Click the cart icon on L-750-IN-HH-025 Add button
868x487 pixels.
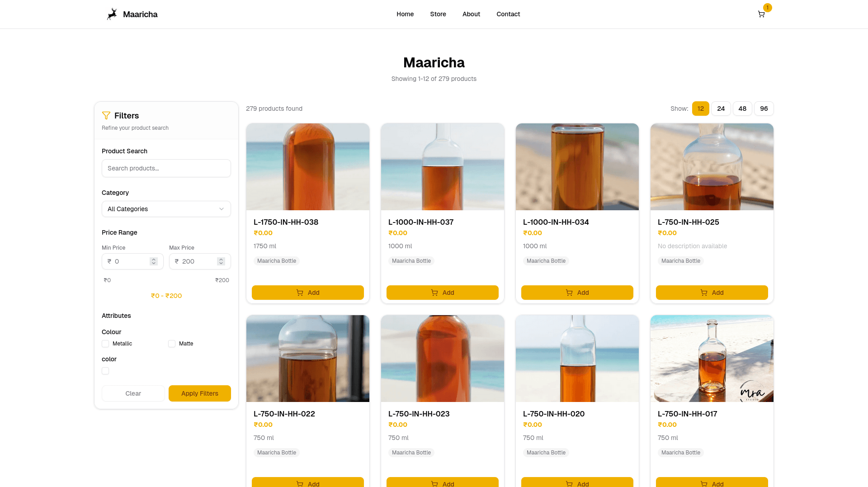(704, 293)
